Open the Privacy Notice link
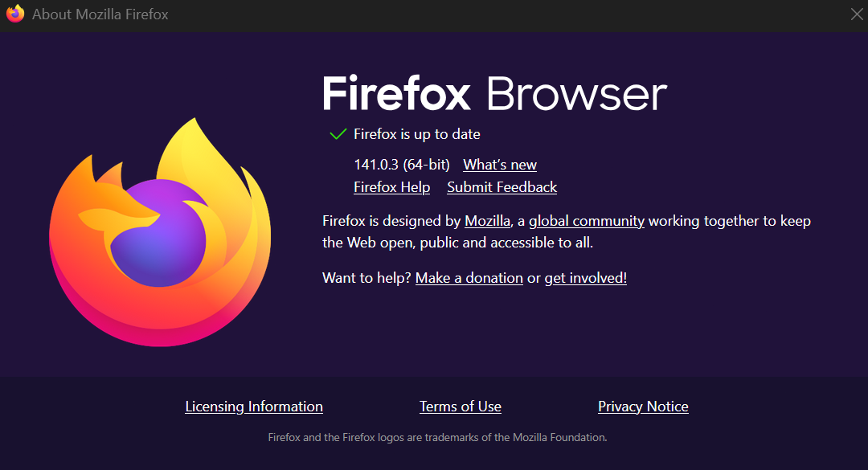This screenshot has height=470, width=868. (643, 407)
